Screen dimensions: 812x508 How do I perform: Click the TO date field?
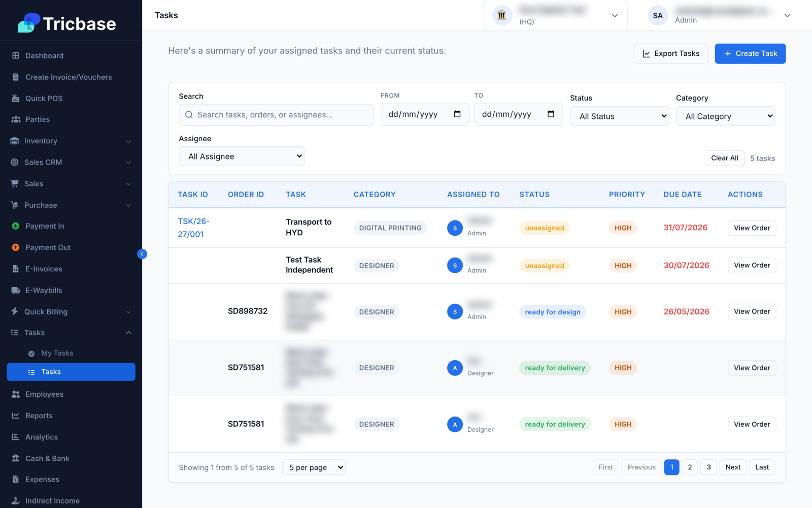(x=518, y=114)
